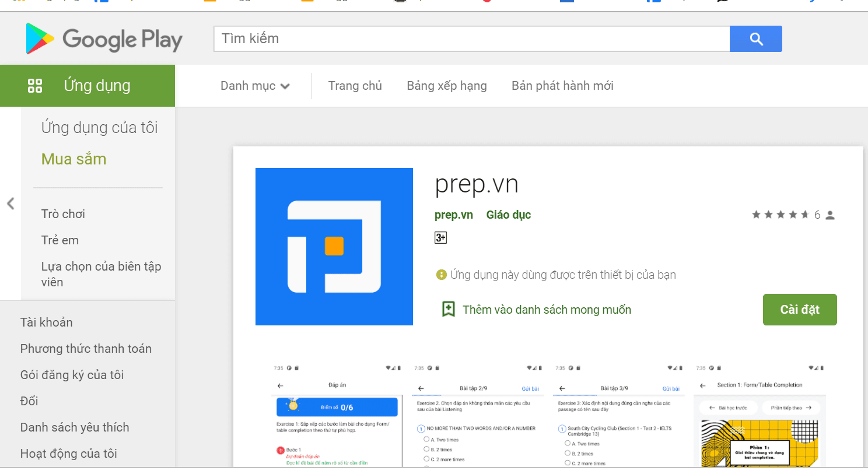Viewport: 868px width, 470px height.
Task: Click the Đổi sidebar link
Action: pyautogui.click(x=29, y=401)
